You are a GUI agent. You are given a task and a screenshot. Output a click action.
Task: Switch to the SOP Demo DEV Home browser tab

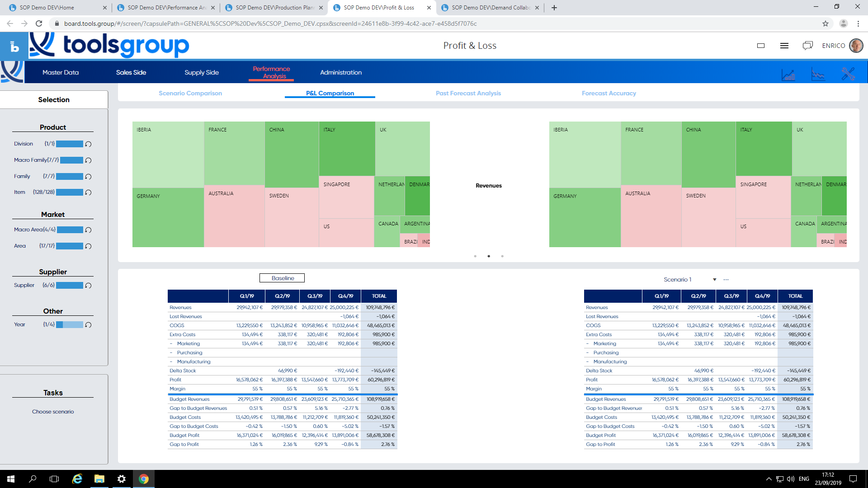[x=54, y=7]
